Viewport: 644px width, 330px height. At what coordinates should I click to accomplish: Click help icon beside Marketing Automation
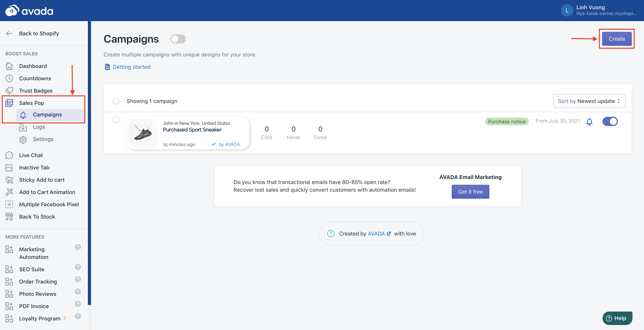click(x=78, y=247)
